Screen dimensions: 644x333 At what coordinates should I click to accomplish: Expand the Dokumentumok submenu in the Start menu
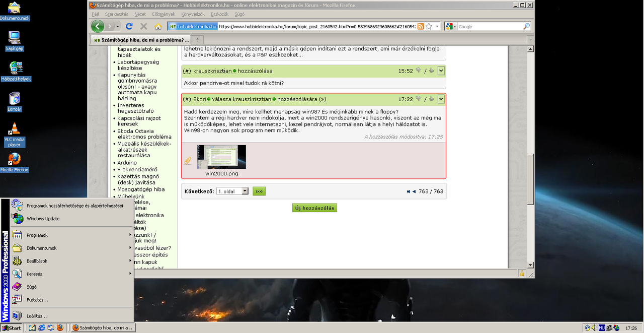(x=72, y=248)
